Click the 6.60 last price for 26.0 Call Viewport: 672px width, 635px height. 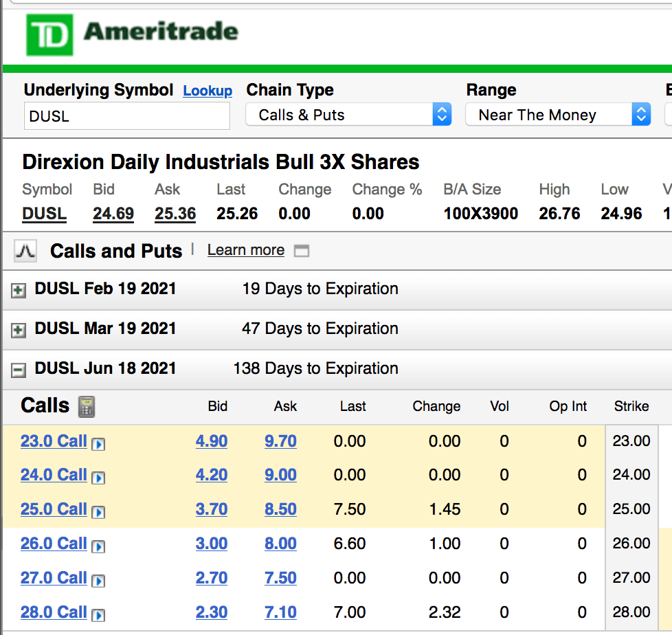pyautogui.click(x=350, y=543)
